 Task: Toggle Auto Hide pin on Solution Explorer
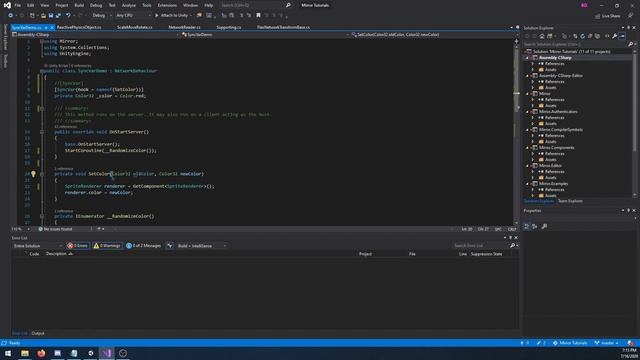pyautogui.click(x=629, y=28)
